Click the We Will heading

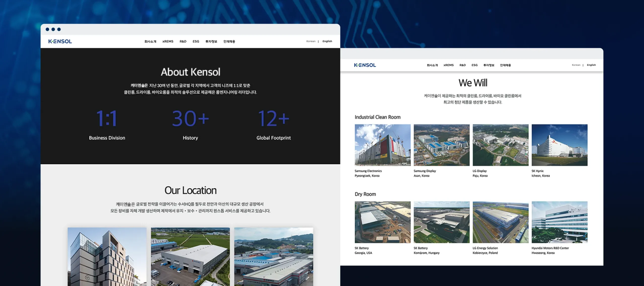pyautogui.click(x=473, y=83)
